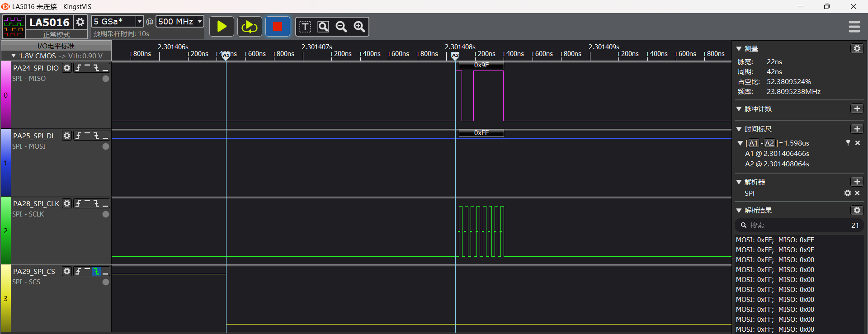Open settings for the SPI analyzer
868x334 pixels.
(847, 193)
